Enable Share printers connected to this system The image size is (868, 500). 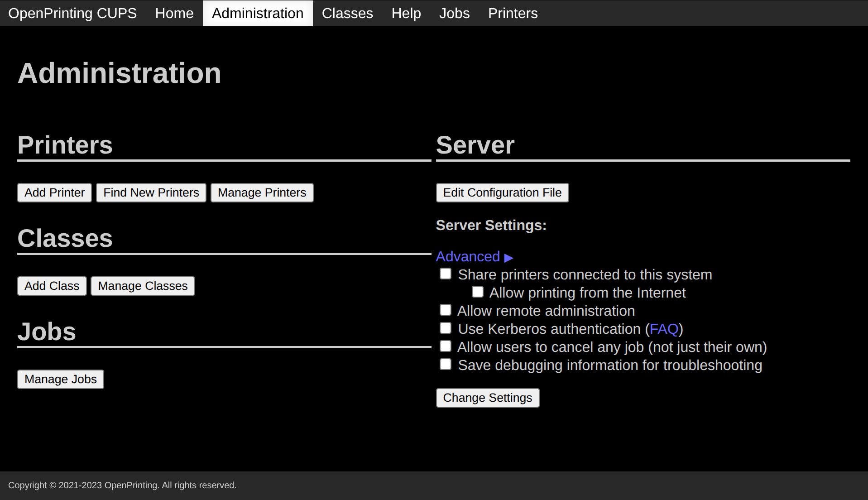click(446, 274)
